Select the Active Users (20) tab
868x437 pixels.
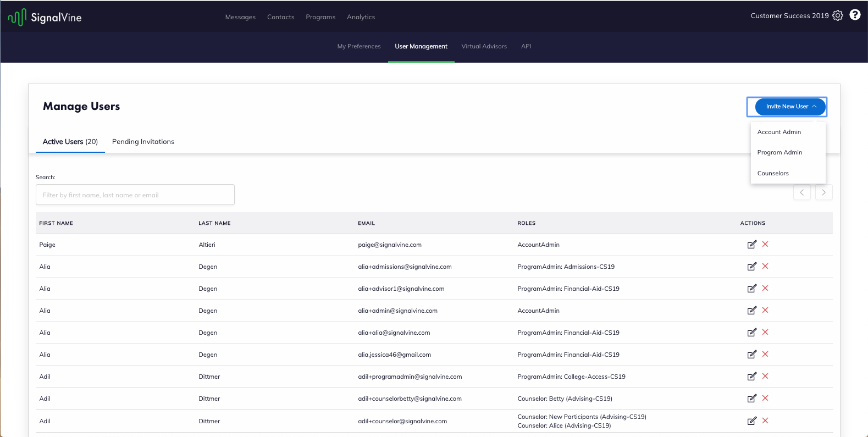coord(70,141)
